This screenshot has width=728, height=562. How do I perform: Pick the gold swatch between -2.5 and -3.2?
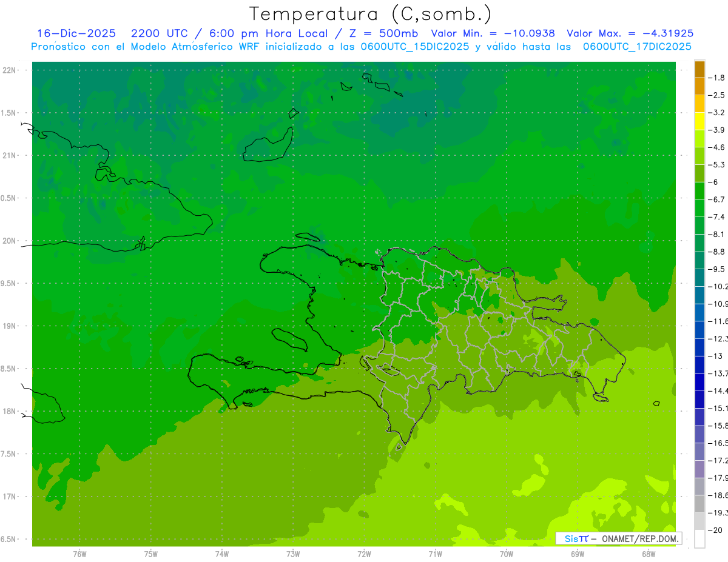(699, 104)
